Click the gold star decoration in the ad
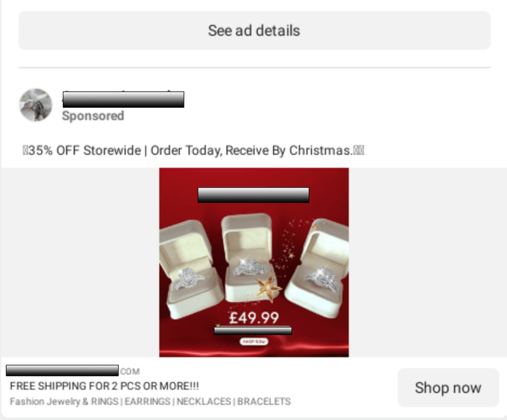Image resolution: width=507 pixels, height=420 pixels. click(268, 288)
